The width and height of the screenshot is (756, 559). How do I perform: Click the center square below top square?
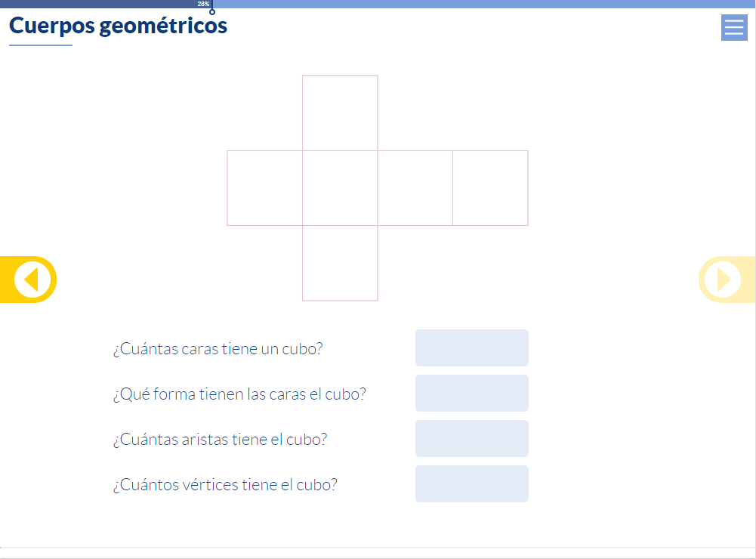click(340, 188)
